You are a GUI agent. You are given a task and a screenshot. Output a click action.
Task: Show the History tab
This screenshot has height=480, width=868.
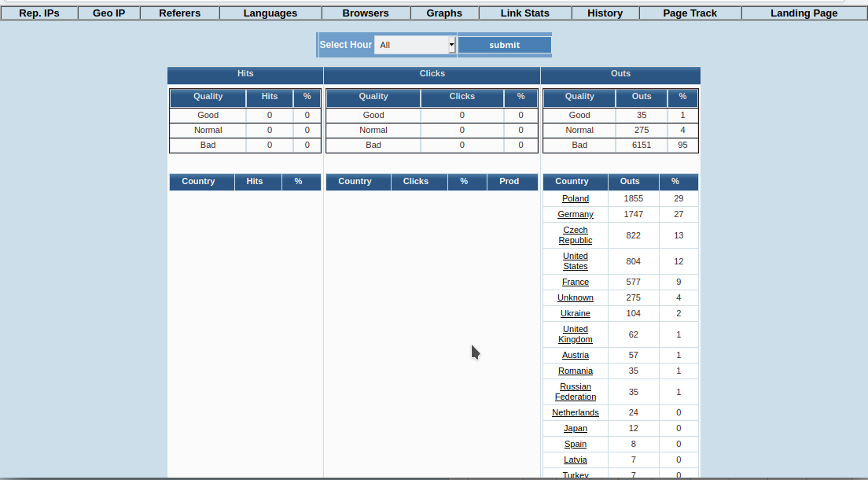click(605, 13)
